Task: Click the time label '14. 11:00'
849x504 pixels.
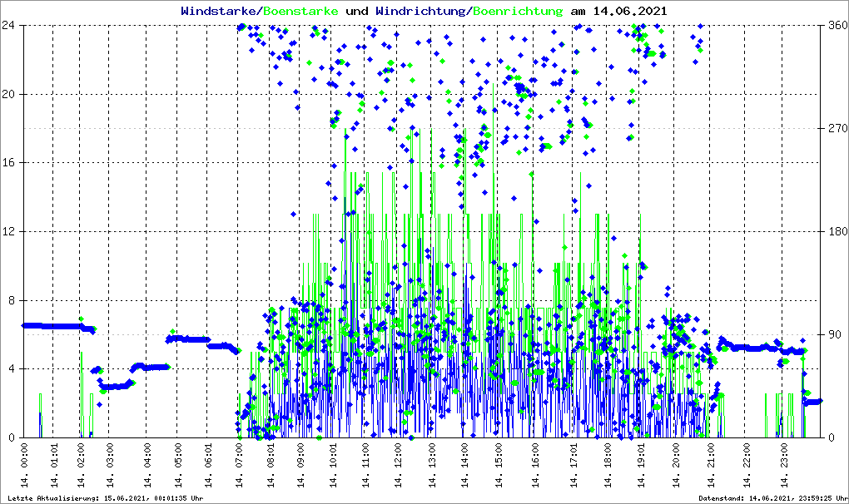Action: click(x=365, y=465)
